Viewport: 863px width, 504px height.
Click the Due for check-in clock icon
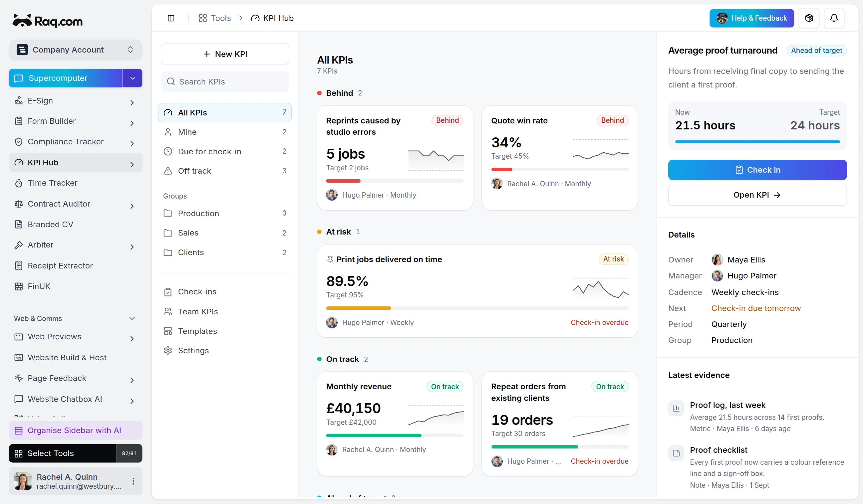click(168, 151)
